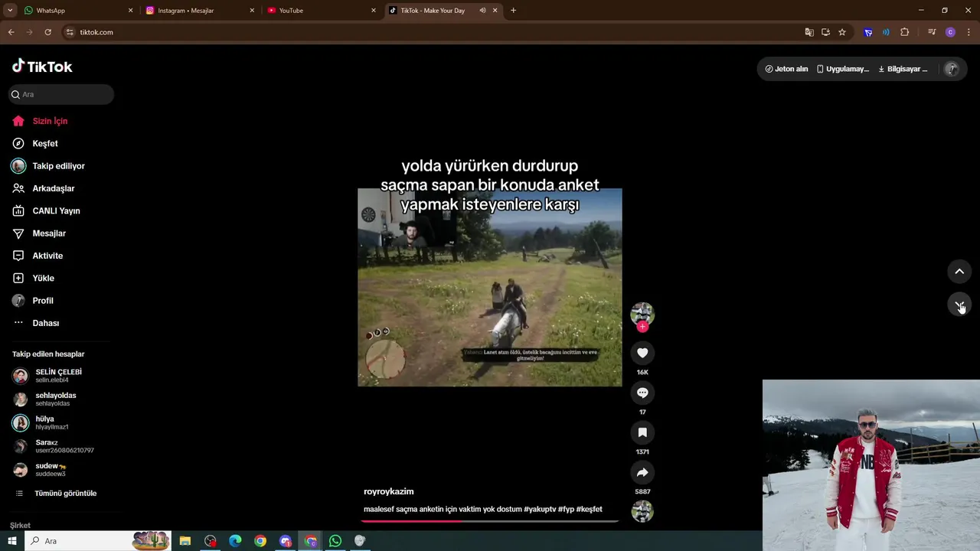Open a new browser tab
Image resolution: width=980 pixels, height=551 pixels.
pyautogui.click(x=513, y=11)
